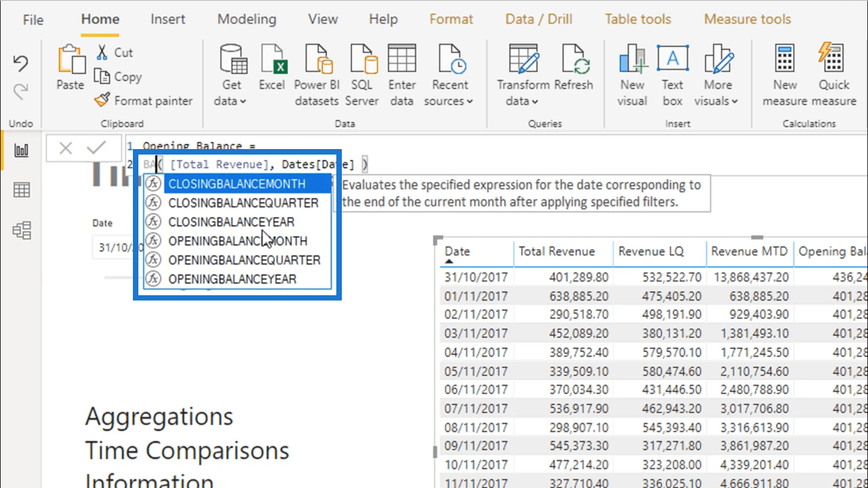Click the Redo arrow icon

point(21,91)
